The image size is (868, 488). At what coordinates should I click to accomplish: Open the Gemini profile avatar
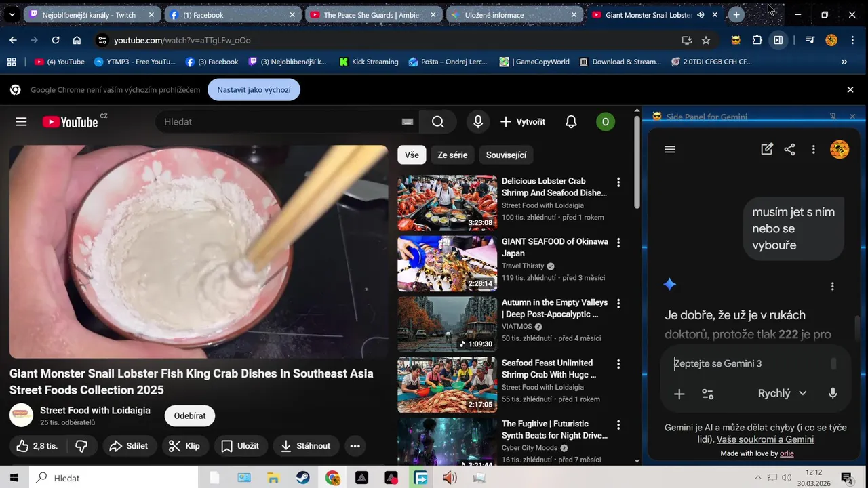pyautogui.click(x=840, y=149)
